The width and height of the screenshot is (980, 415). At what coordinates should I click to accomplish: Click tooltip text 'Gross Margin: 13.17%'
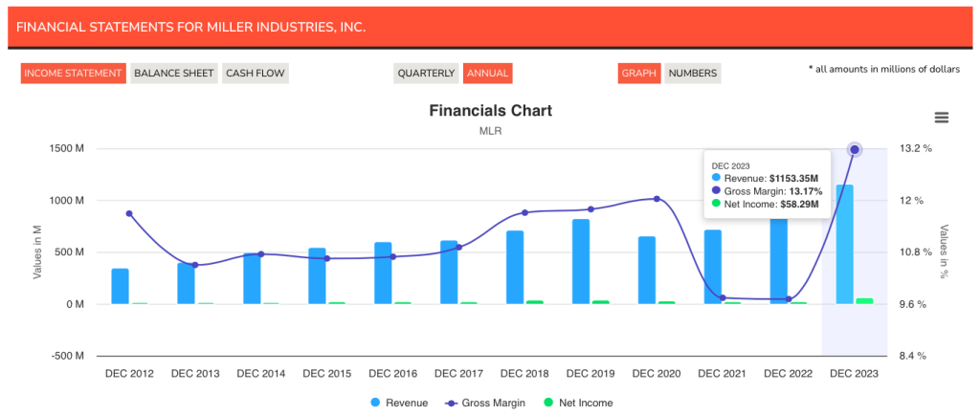click(773, 191)
